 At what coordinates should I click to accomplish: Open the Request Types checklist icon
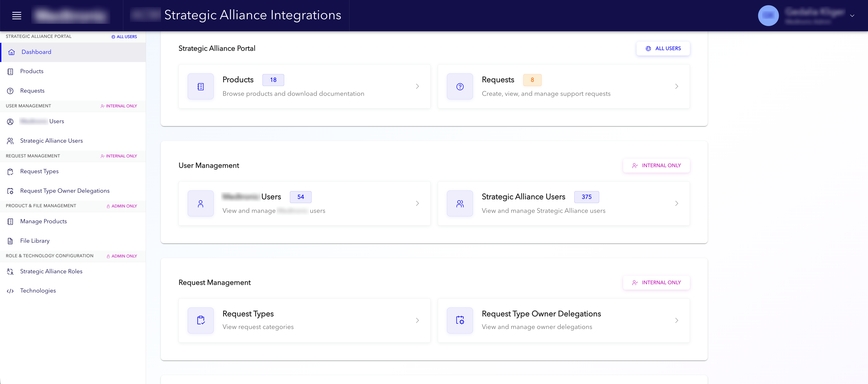pyautogui.click(x=10, y=172)
